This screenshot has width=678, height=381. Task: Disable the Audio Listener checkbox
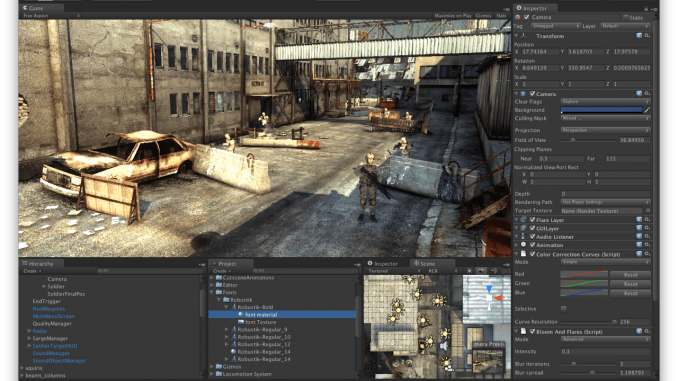532,237
